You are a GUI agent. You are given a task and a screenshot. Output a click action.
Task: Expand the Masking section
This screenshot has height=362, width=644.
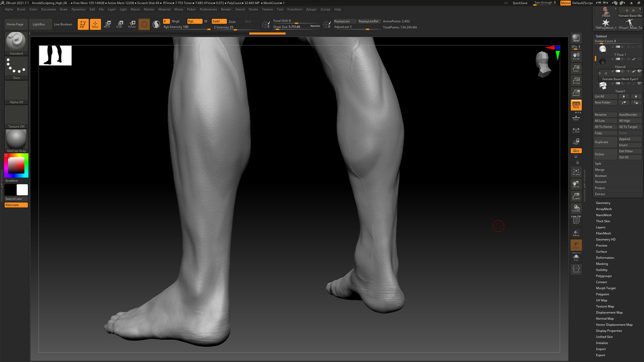pos(602,264)
